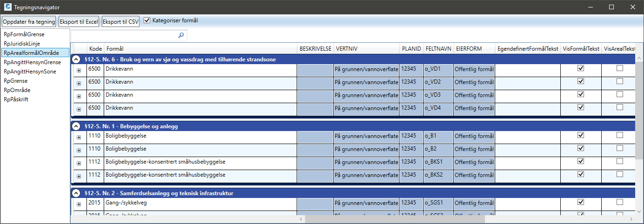The image size is (644, 224).
Task: Collapse the Bebyggelse og anlegg group
Action: (76, 126)
